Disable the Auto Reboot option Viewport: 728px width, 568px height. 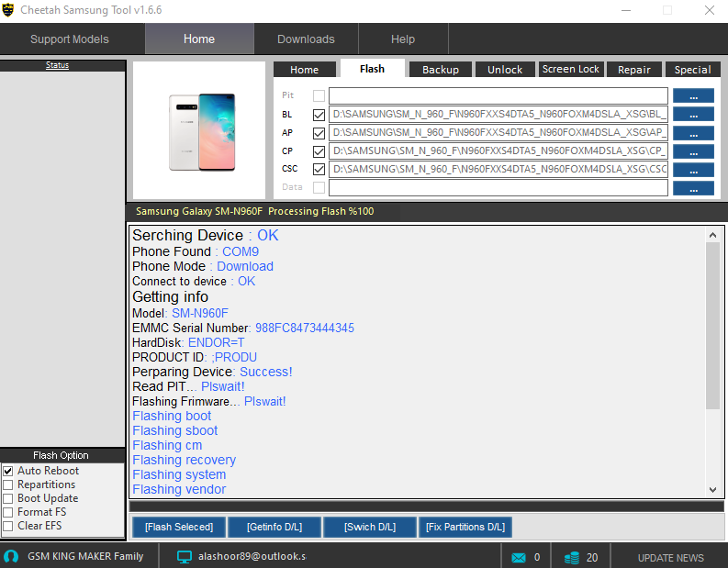pos(8,471)
